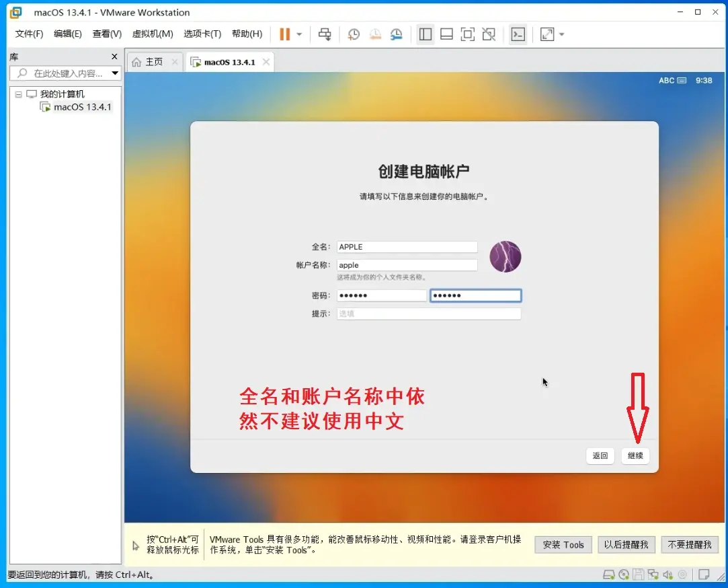The image size is (728, 588).
Task: Switch to Unity mode
Action: click(x=489, y=34)
